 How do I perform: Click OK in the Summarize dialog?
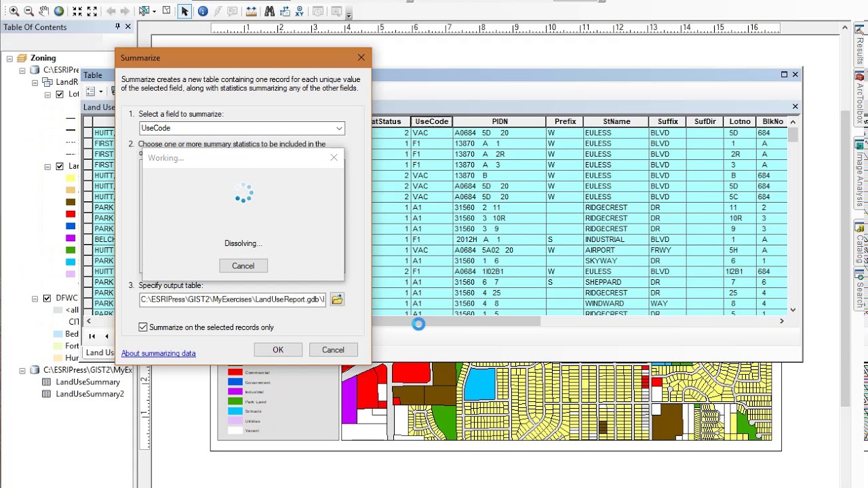(278, 350)
